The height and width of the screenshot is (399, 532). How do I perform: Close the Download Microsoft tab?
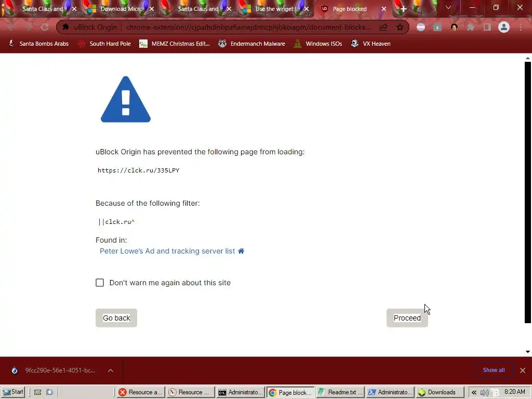tap(152, 9)
